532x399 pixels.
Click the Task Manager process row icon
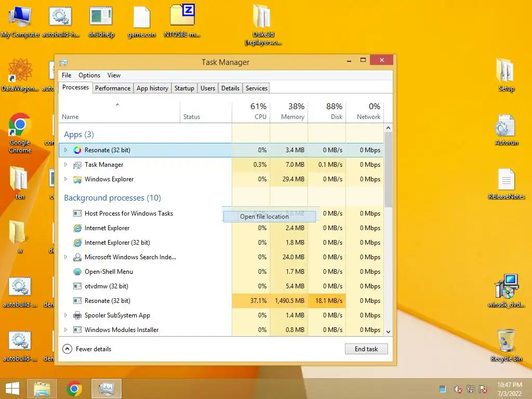pyautogui.click(x=77, y=165)
